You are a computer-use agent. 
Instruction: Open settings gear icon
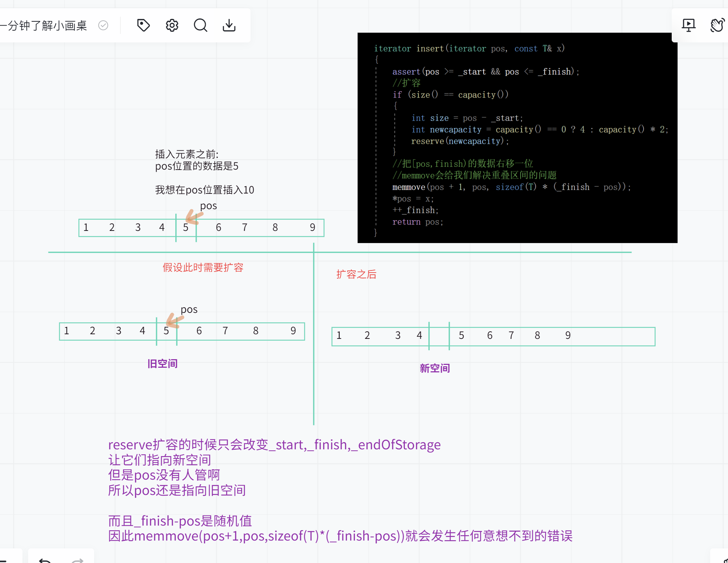pos(172,25)
